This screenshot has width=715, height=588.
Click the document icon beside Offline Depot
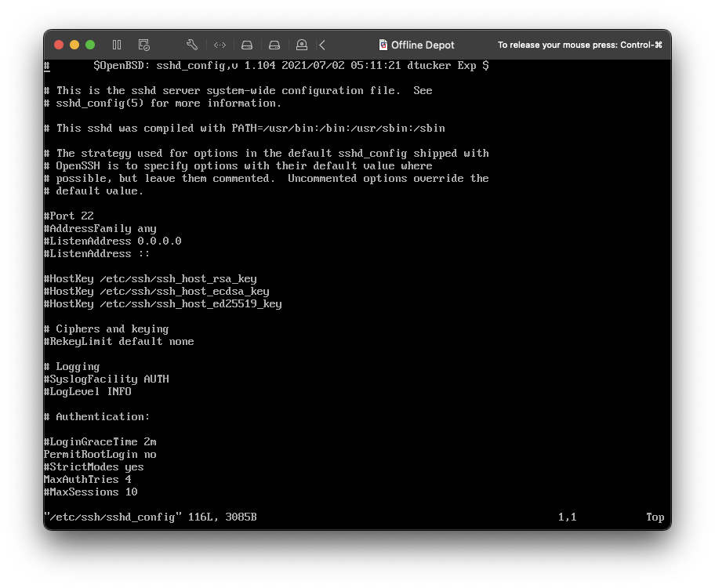tap(383, 45)
